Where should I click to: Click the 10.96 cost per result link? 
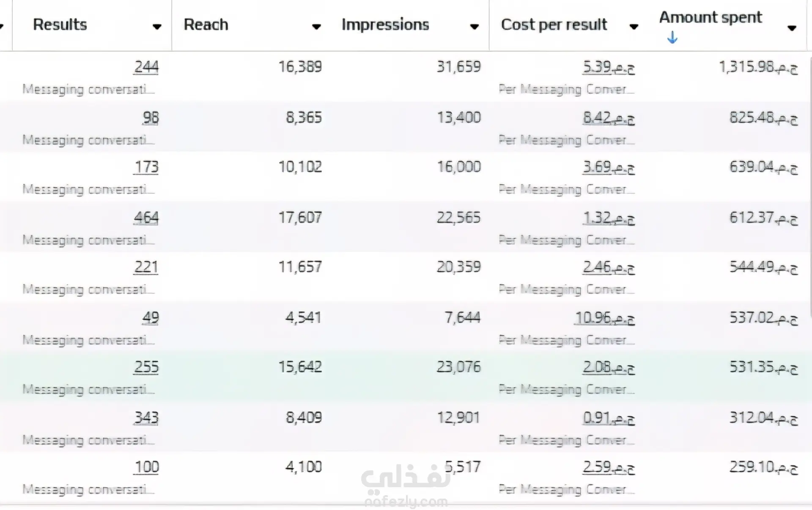click(x=604, y=318)
